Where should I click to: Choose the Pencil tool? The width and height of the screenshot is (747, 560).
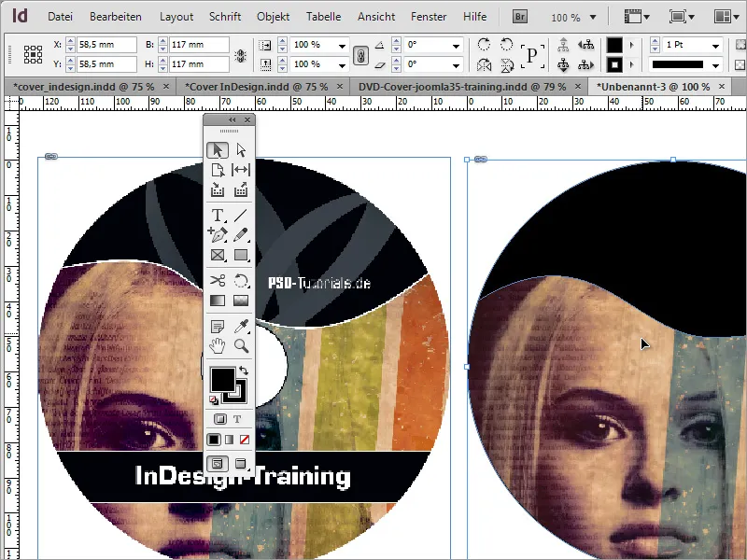pos(241,235)
